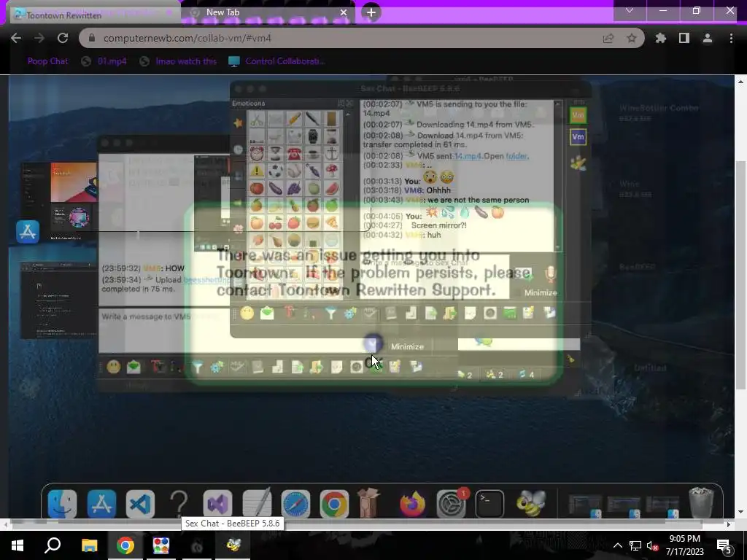Screen dimensions: 747x560
Task: Open Finder from the mac dock
Action: (x=63, y=503)
